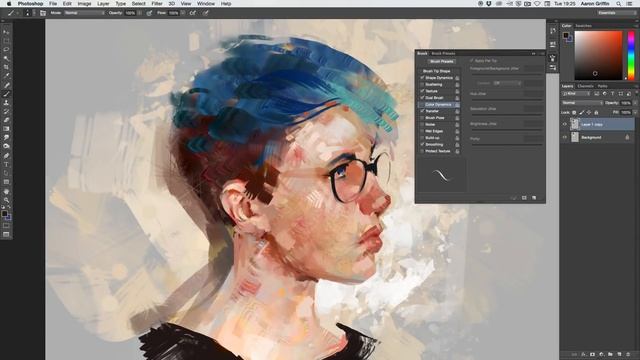Open the Brush panel toggle in options bar

coord(43,13)
